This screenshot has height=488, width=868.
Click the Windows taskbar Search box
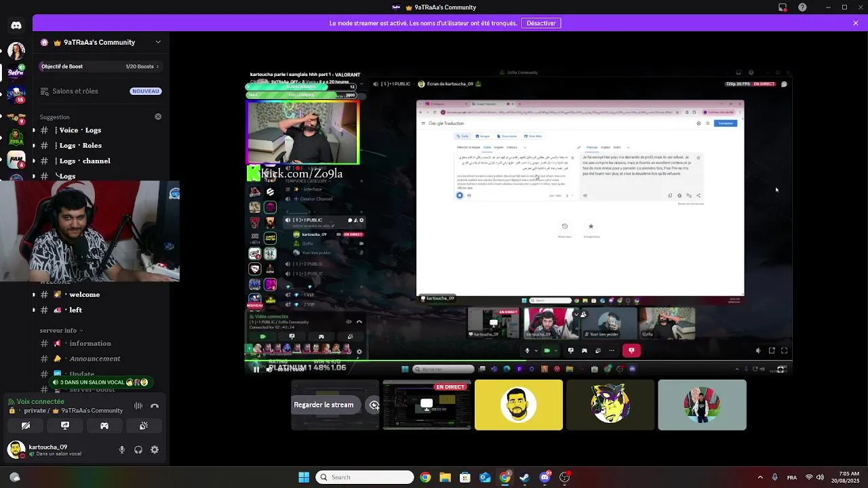pyautogui.click(x=365, y=477)
